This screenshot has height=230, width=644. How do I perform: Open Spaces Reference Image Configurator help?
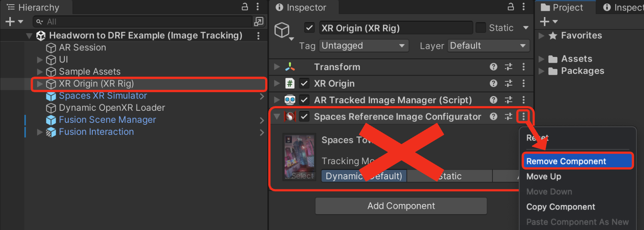tap(493, 117)
